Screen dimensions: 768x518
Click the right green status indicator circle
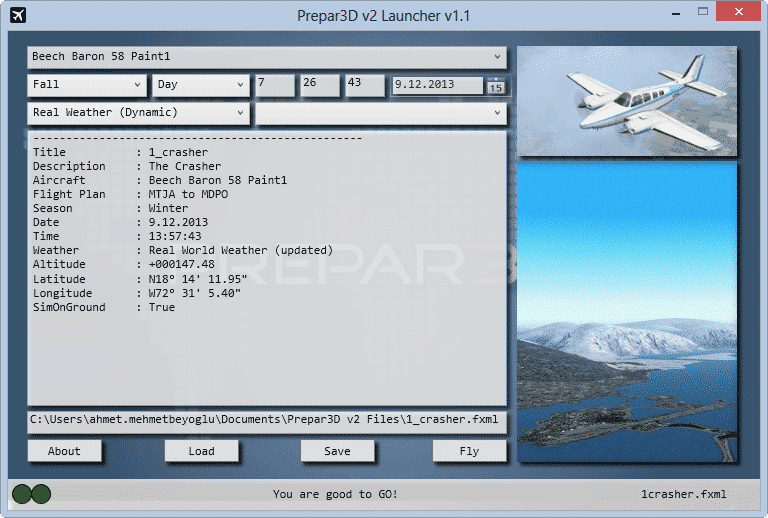(41, 493)
